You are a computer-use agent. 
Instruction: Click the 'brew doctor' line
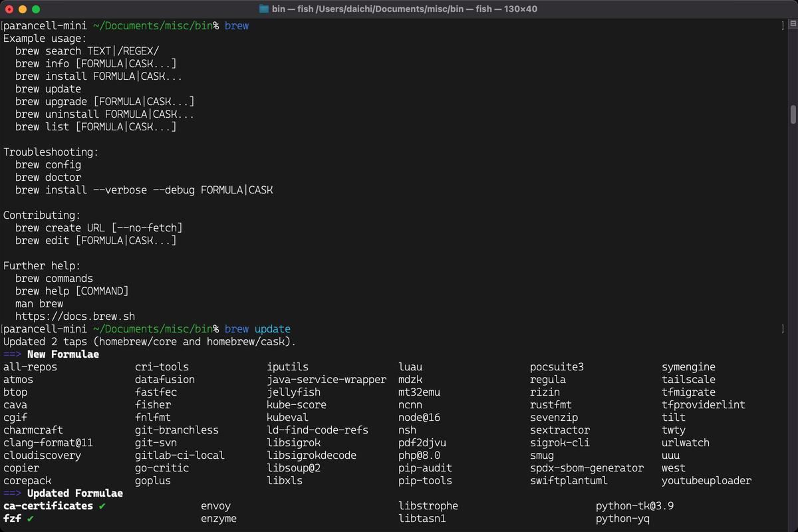[48, 178]
